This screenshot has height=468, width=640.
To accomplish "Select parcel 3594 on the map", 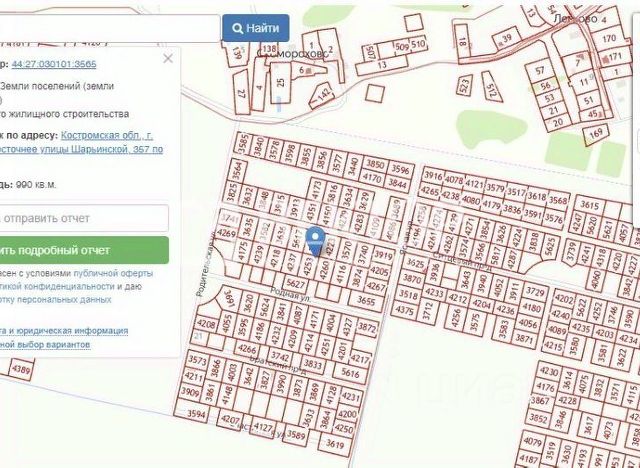I will point(196,414).
